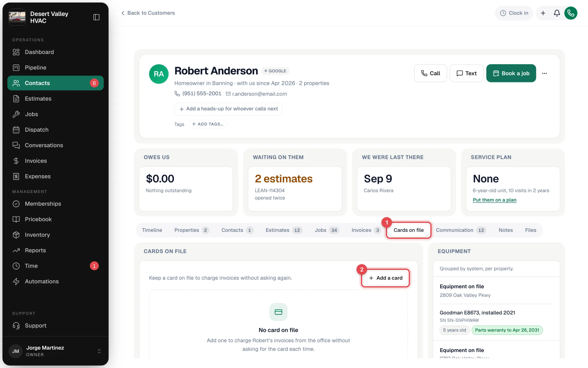Open Expenses in the sidebar
Image resolution: width=588 pixels, height=368 pixels.
pyautogui.click(x=55, y=176)
